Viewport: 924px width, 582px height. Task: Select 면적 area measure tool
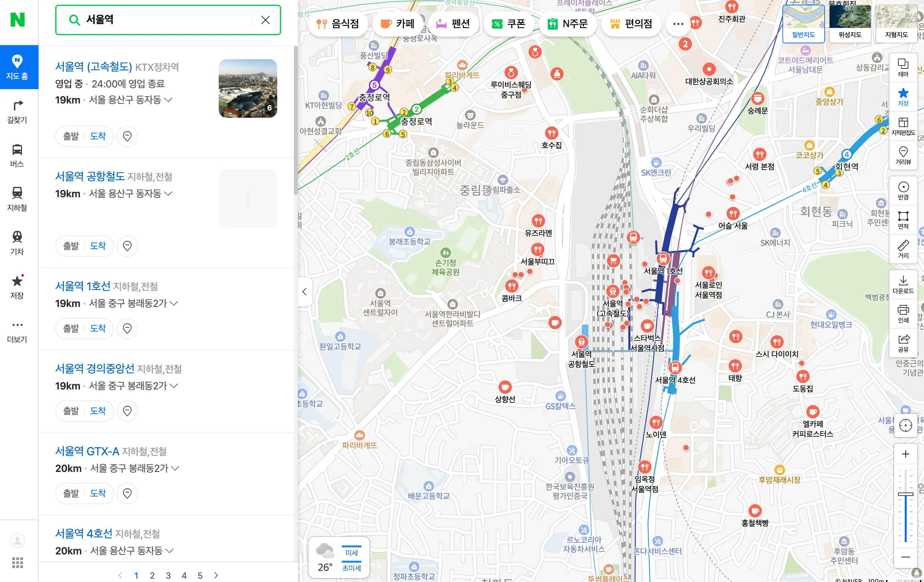(x=903, y=219)
